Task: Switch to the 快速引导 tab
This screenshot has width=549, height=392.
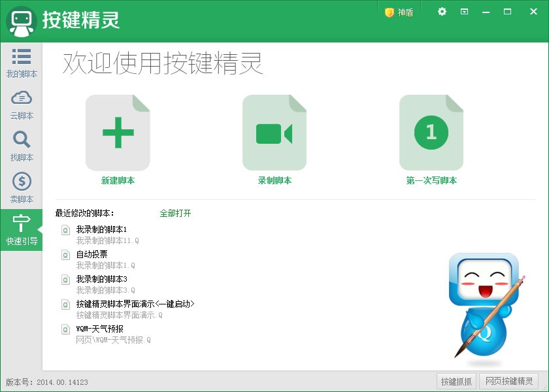Action: pos(22,231)
